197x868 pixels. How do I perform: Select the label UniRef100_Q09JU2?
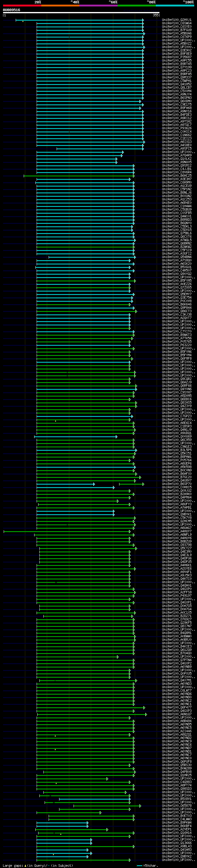(177, 491)
